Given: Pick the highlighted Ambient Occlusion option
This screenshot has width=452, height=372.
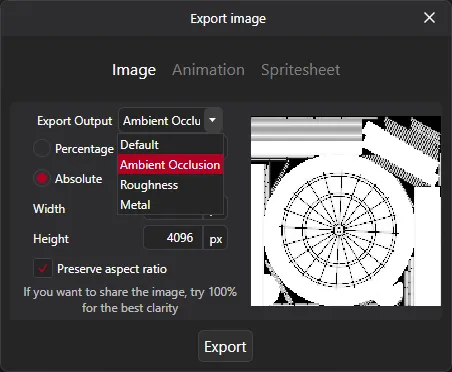Looking at the screenshot, I should click(170, 165).
